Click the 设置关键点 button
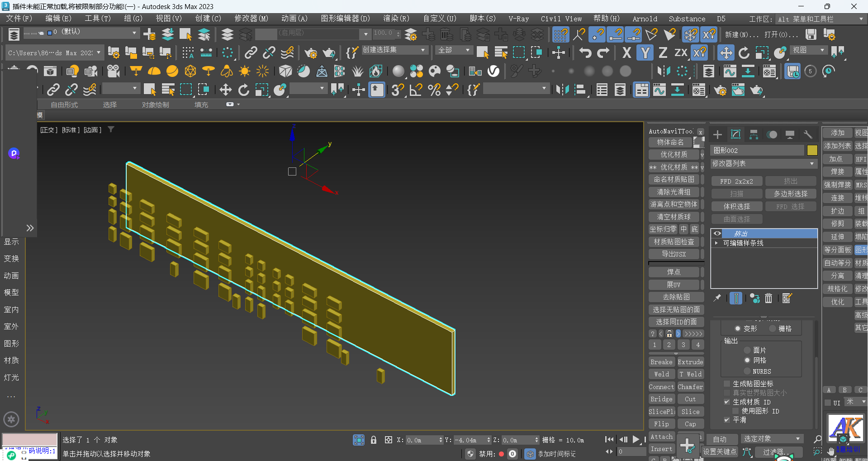Screen dimensions: 868x461 coord(720,451)
